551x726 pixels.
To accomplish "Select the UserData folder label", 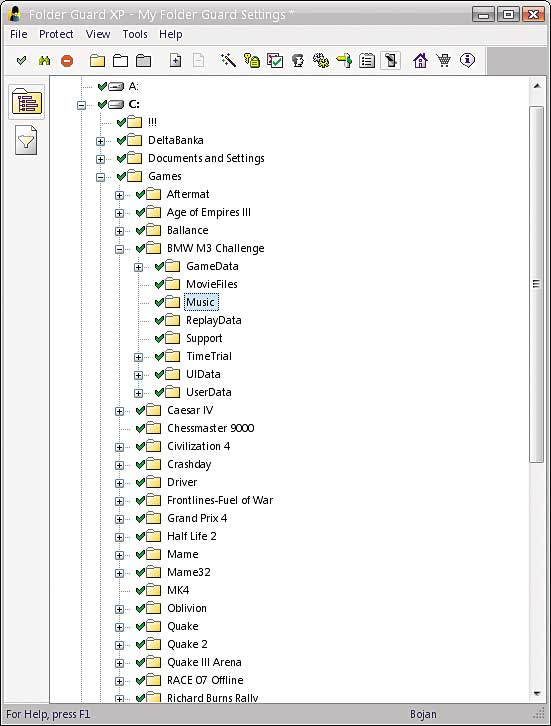I will [208, 392].
